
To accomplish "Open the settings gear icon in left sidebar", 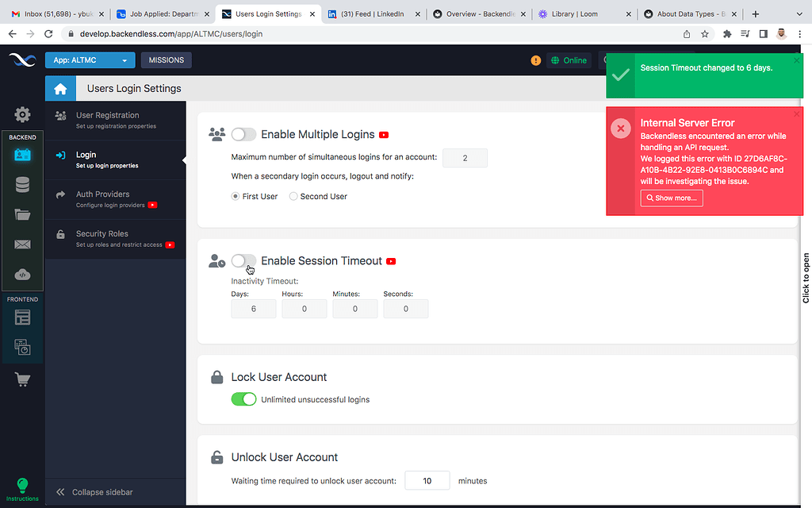I will click(22, 115).
